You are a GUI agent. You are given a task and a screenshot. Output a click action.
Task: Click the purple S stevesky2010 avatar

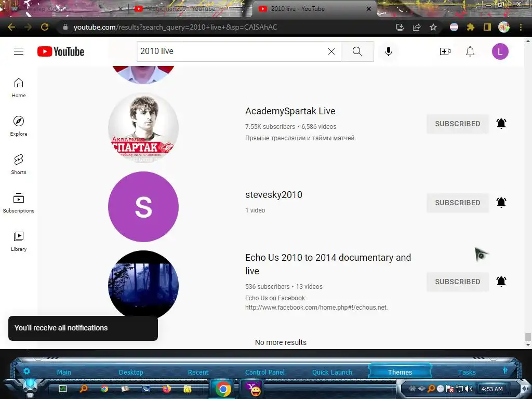pyautogui.click(x=143, y=207)
